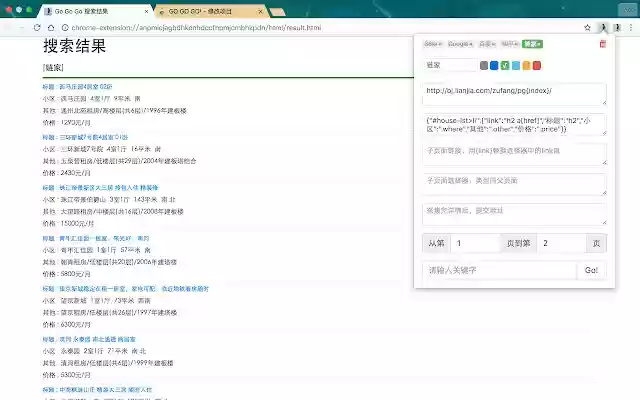Screen dimensions: 640x400
Task: Click the fifth empty text area above the page range
Action: (x=514, y=214)
